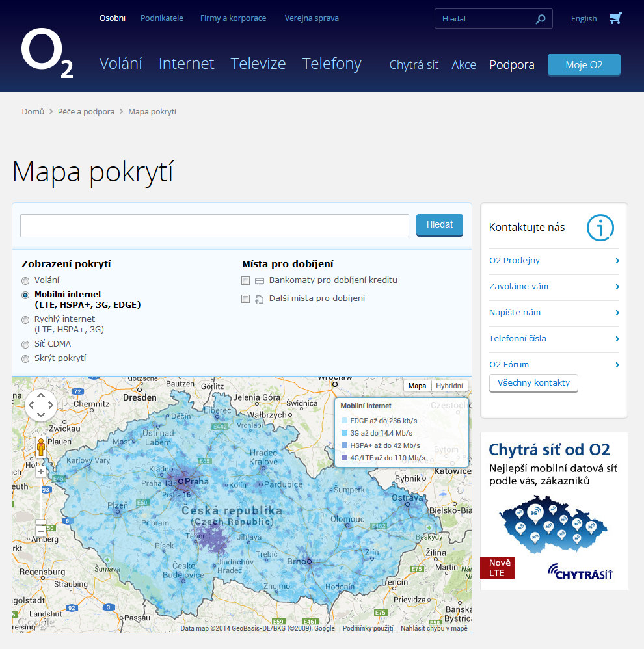Pan the map down with the arrow control
Viewport: 644px width, 649px height.
(40, 414)
